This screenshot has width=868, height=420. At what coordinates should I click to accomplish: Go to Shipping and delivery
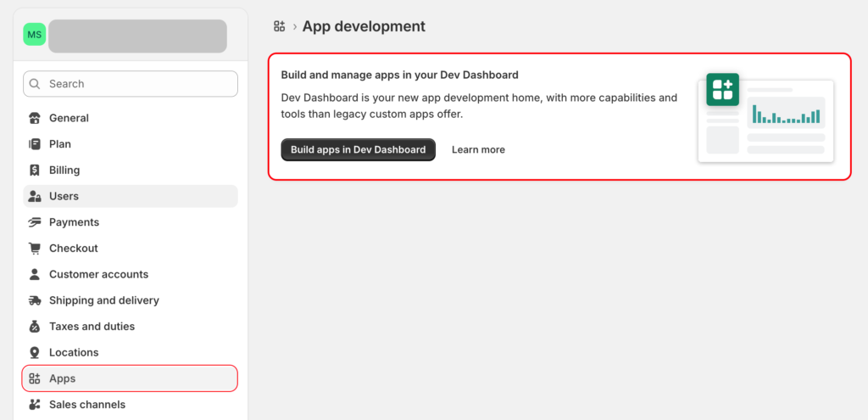(x=130, y=300)
